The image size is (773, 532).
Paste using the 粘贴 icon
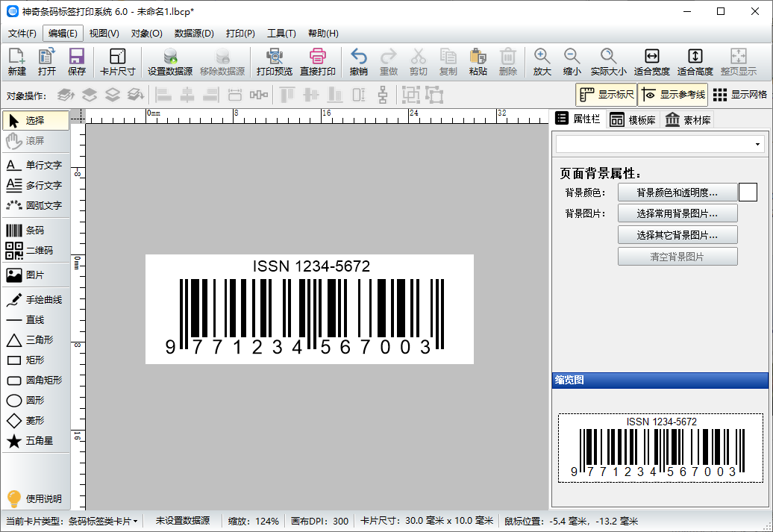click(478, 62)
